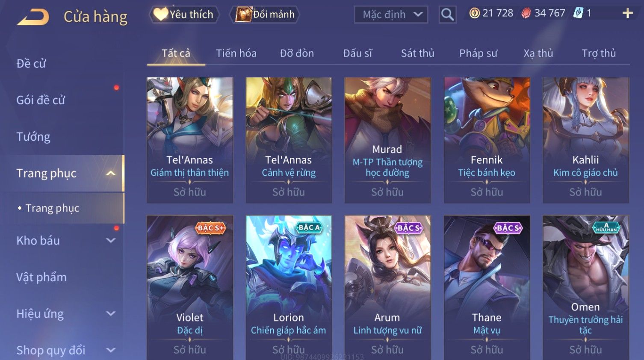Click the blue ticket currency icon
Viewport: 644px width, 360px height.
[x=578, y=13]
